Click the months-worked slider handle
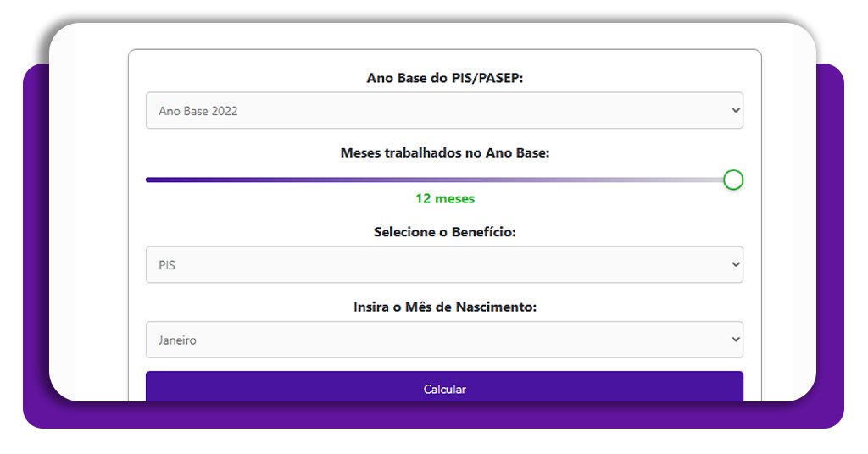This screenshot has height=454, width=868. [x=733, y=180]
